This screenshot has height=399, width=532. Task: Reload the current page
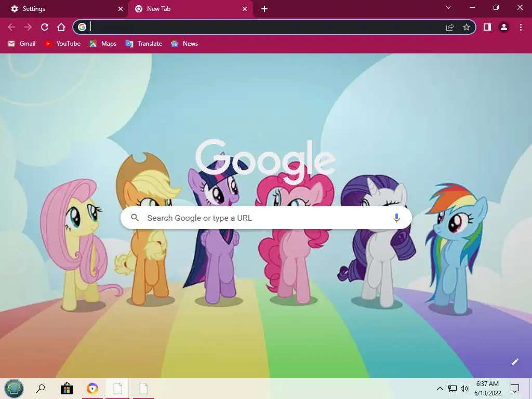pos(45,27)
